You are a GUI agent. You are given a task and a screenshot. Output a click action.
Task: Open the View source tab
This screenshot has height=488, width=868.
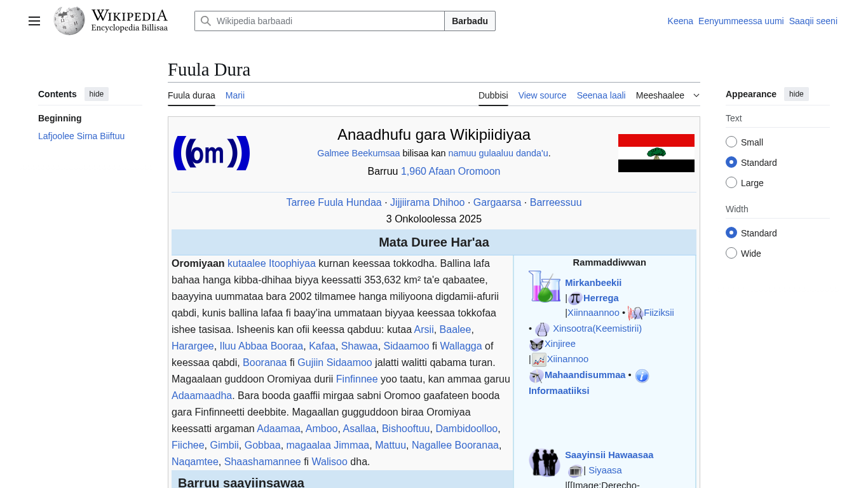542,95
